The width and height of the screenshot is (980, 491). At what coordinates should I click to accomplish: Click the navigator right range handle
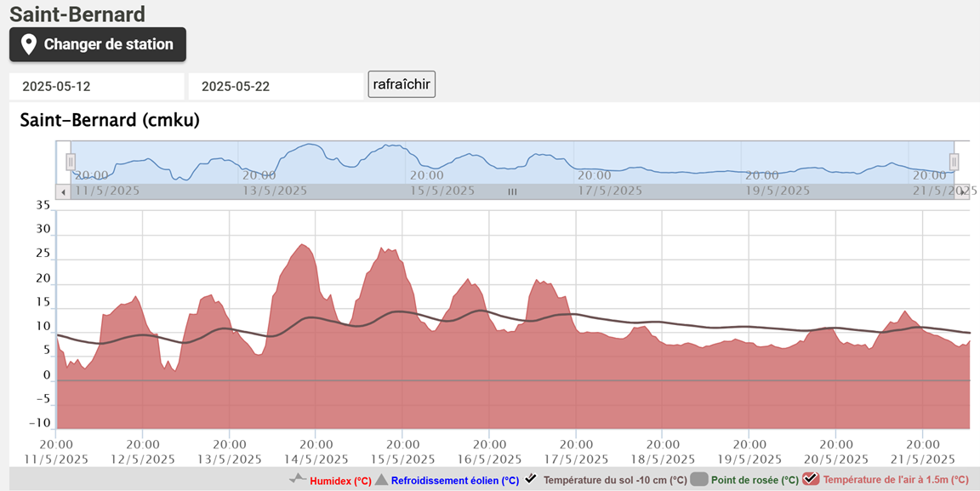click(954, 162)
